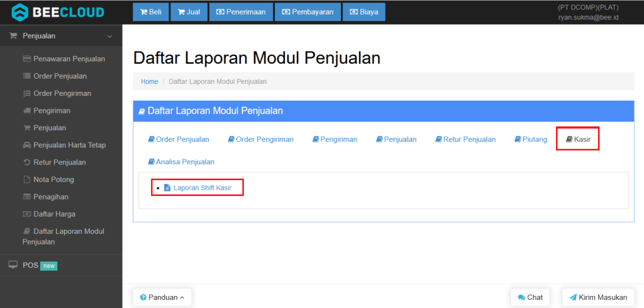
Task: Switch to the Analisa Penjualan tab
Action: (181, 162)
